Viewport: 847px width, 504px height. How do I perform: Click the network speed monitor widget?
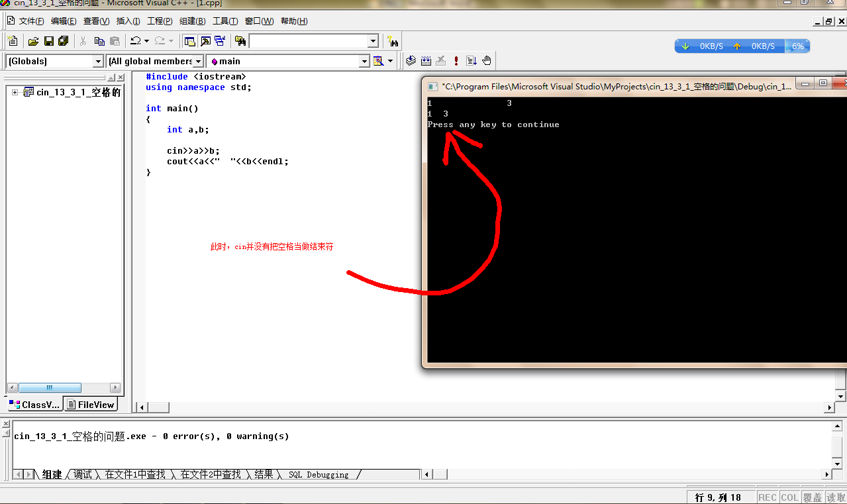[742, 46]
